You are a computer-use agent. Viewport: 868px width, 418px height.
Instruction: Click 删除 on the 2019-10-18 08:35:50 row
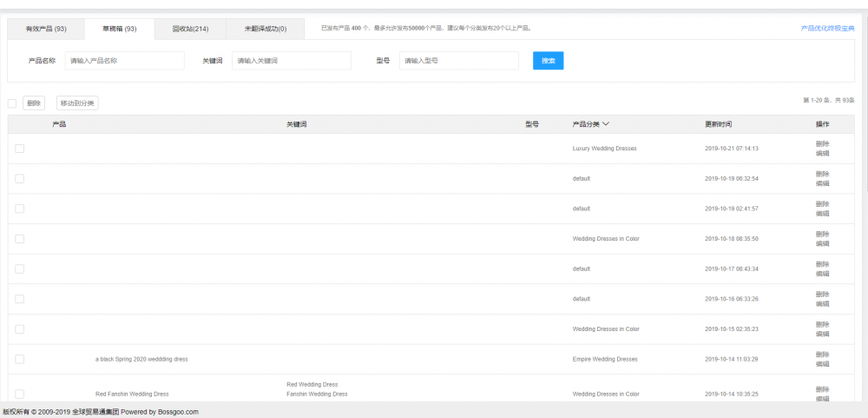click(822, 234)
